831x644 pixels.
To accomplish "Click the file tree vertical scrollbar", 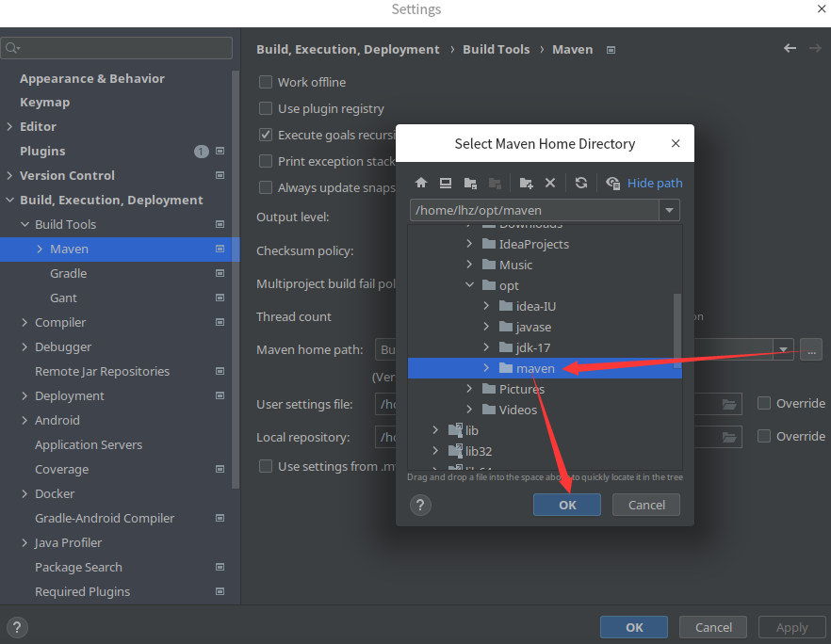I will coord(677,331).
